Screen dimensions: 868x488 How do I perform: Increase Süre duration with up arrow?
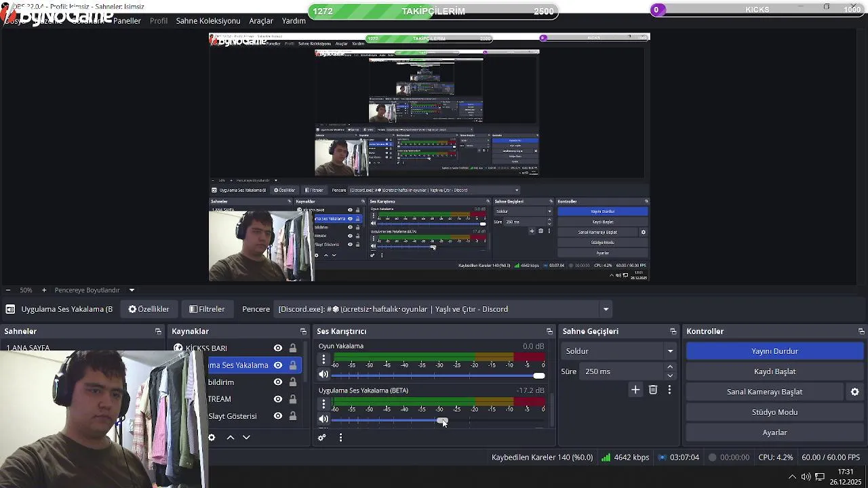click(x=670, y=367)
